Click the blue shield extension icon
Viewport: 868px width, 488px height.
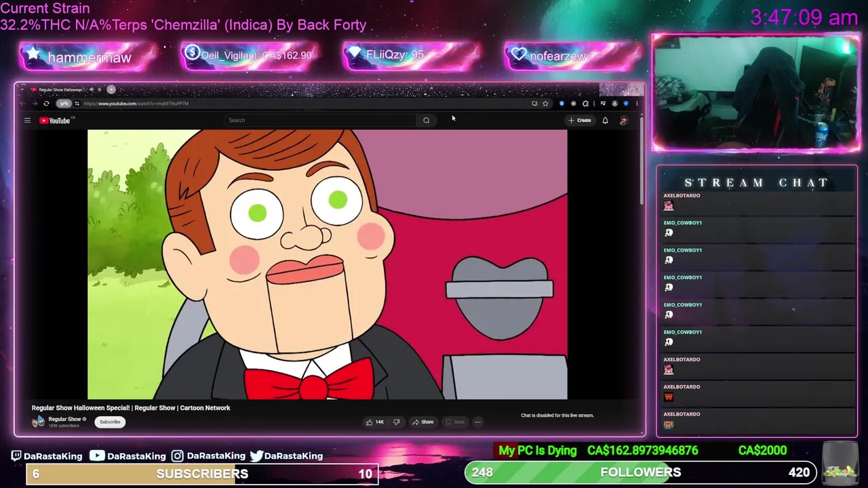561,104
